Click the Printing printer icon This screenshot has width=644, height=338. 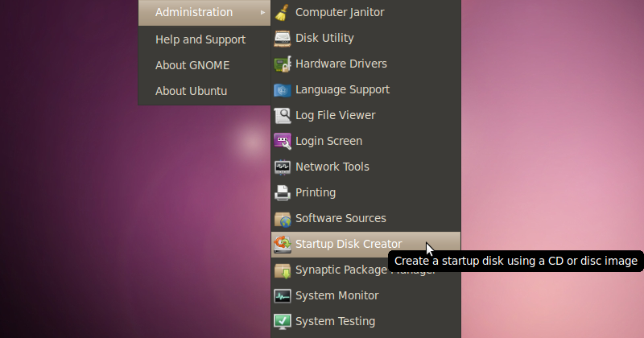[x=283, y=192]
